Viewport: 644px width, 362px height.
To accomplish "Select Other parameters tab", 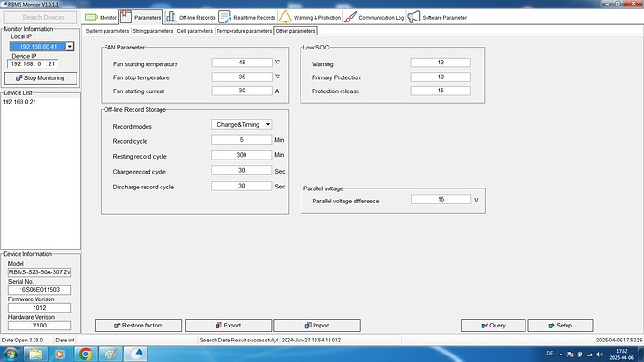I will point(295,31).
